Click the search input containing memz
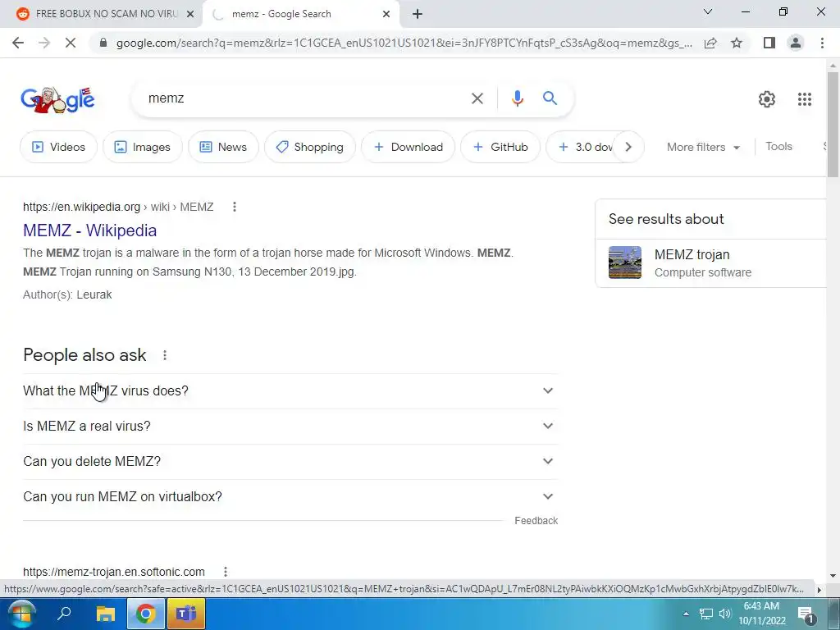This screenshot has height=630, width=840. click(x=305, y=98)
